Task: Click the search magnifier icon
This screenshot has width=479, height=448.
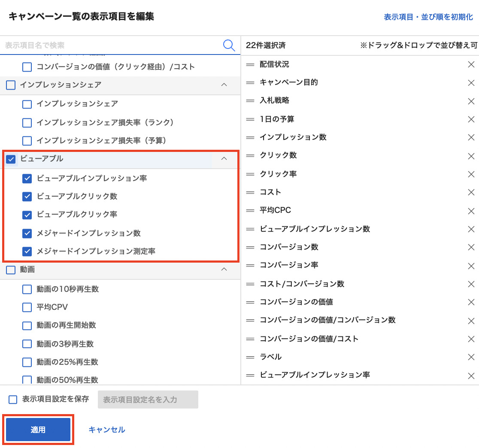Action: (x=229, y=45)
